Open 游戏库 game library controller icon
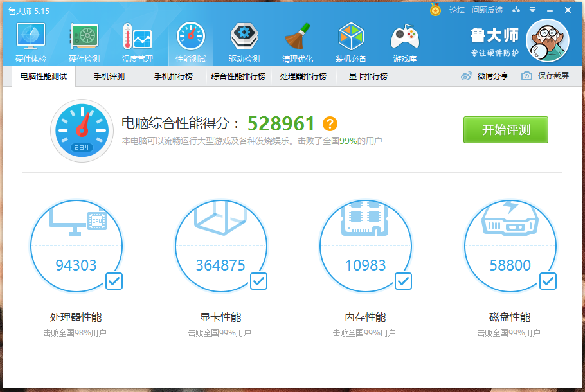This screenshot has height=392, width=585. pos(405,42)
